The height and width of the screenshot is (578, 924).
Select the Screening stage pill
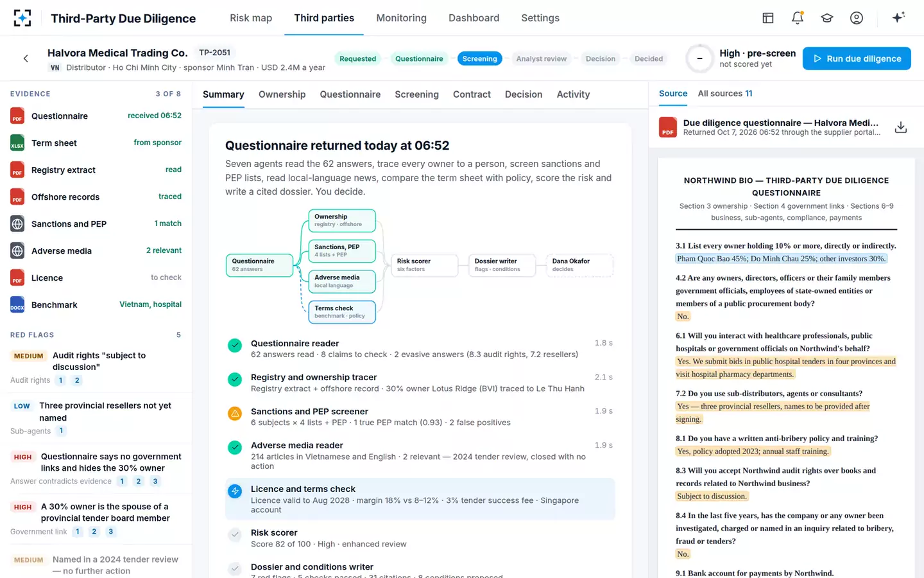(x=479, y=58)
